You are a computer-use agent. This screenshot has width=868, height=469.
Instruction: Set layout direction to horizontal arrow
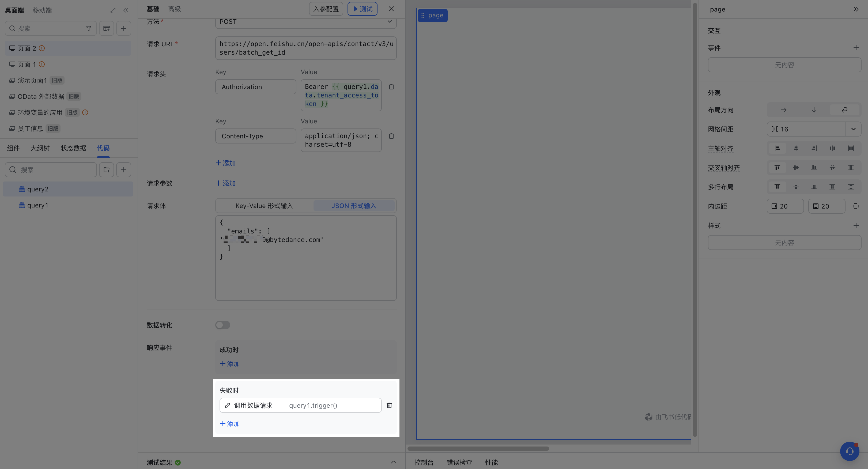click(x=783, y=110)
